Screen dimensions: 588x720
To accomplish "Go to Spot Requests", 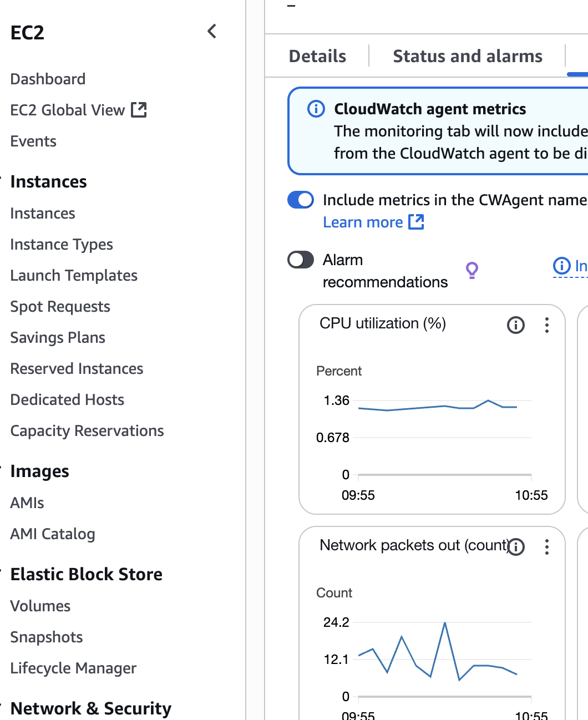I will (60, 306).
